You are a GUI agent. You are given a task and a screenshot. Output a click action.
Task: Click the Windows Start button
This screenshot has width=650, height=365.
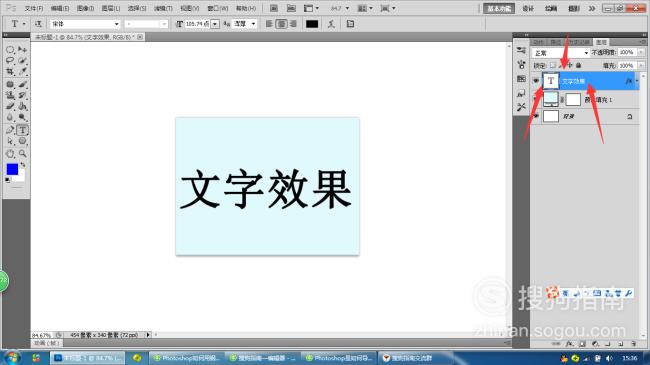pyautogui.click(x=12, y=358)
